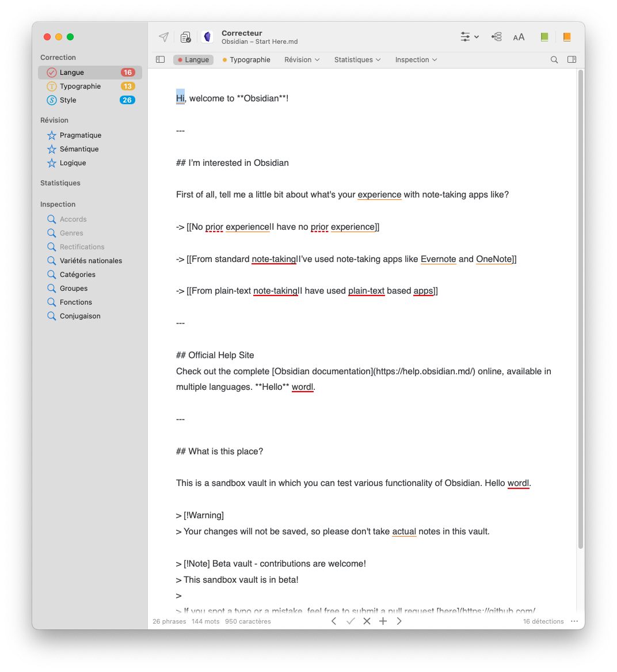Click the Statistiques sidebar heading

coord(60,183)
